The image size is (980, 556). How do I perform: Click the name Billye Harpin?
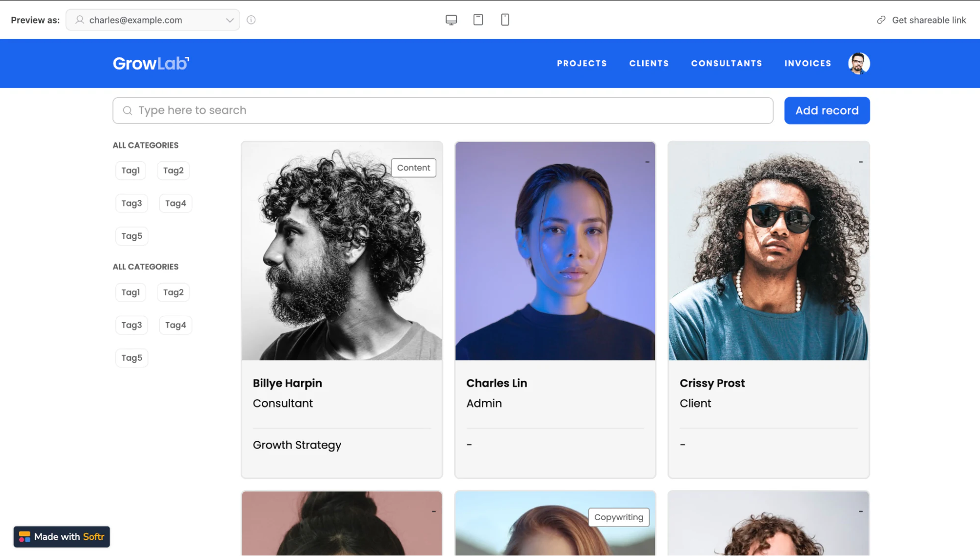tap(287, 383)
